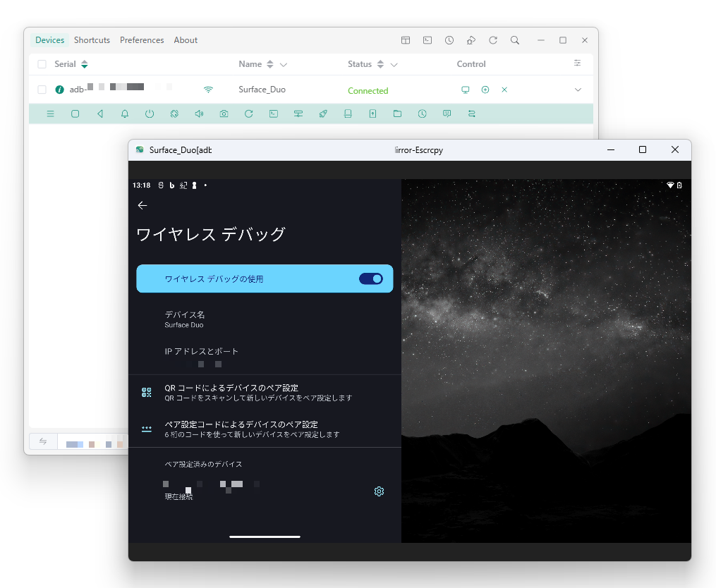The width and height of the screenshot is (716, 588).
Task: Click the message bubble icon in the control bar
Action: pos(447,114)
